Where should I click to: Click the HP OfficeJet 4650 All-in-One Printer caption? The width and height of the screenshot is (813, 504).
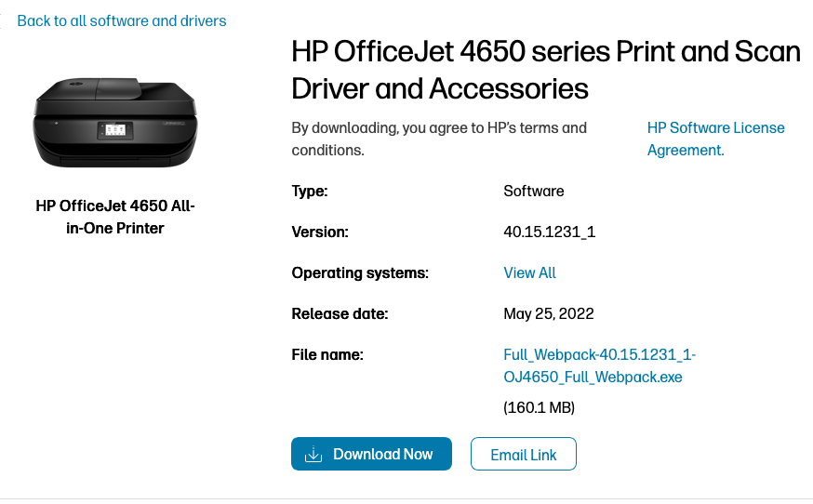(x=115, y=217)
